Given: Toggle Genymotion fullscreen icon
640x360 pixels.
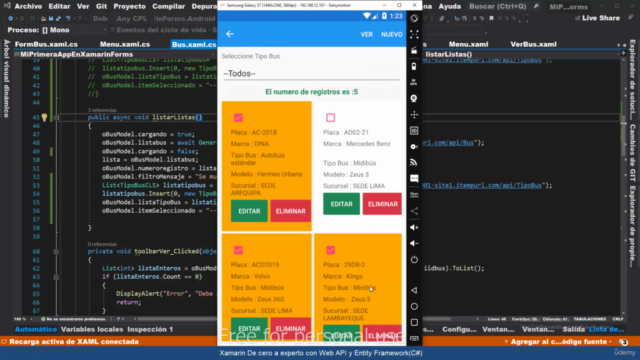Looking at the screenshot, I should (414, 34).
